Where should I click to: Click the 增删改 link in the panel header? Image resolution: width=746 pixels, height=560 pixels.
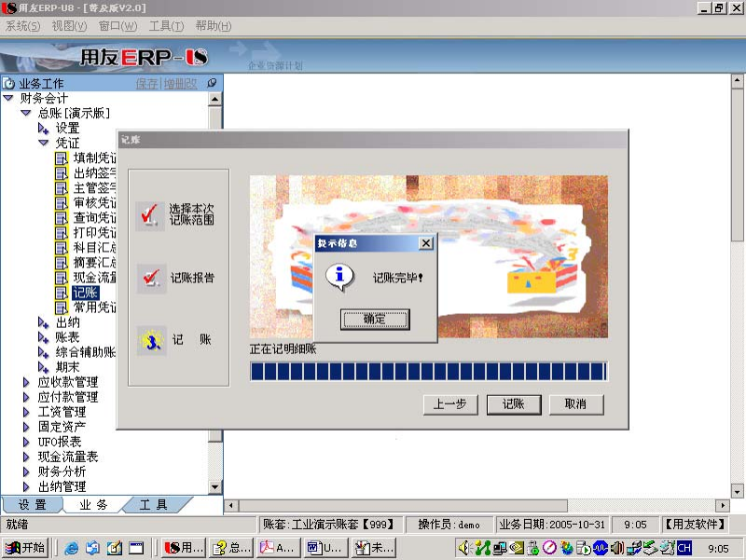[x=180, y=84]
